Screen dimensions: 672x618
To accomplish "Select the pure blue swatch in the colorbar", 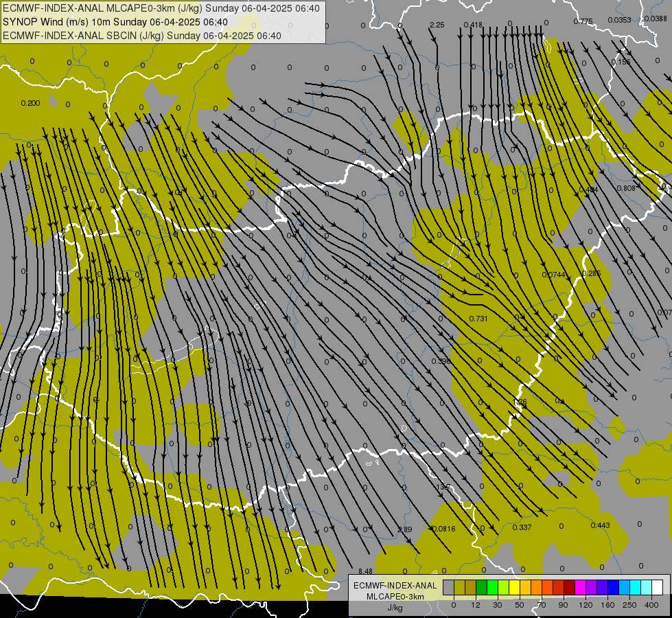I will (614, 587).
